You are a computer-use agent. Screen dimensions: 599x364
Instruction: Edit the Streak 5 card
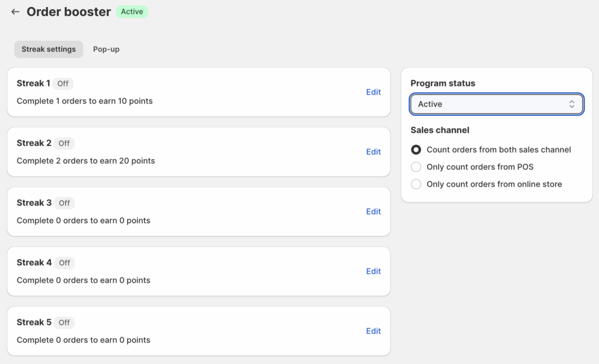(373, 331)
